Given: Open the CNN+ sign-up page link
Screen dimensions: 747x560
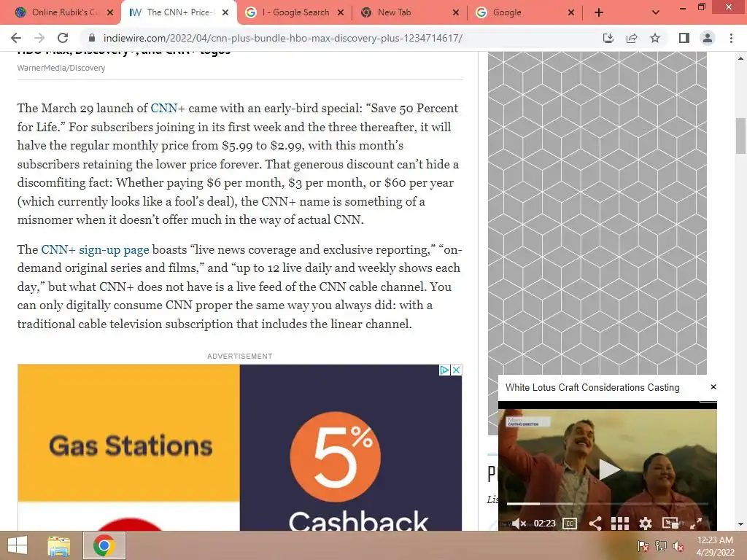Looking at the screenshot, I should 95,249.
